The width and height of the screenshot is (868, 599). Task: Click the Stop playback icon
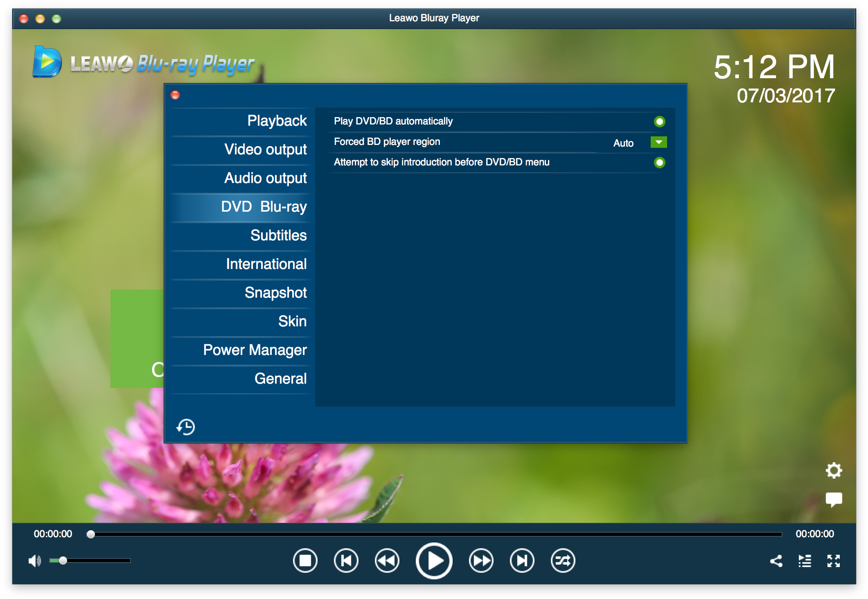(305, 561)
